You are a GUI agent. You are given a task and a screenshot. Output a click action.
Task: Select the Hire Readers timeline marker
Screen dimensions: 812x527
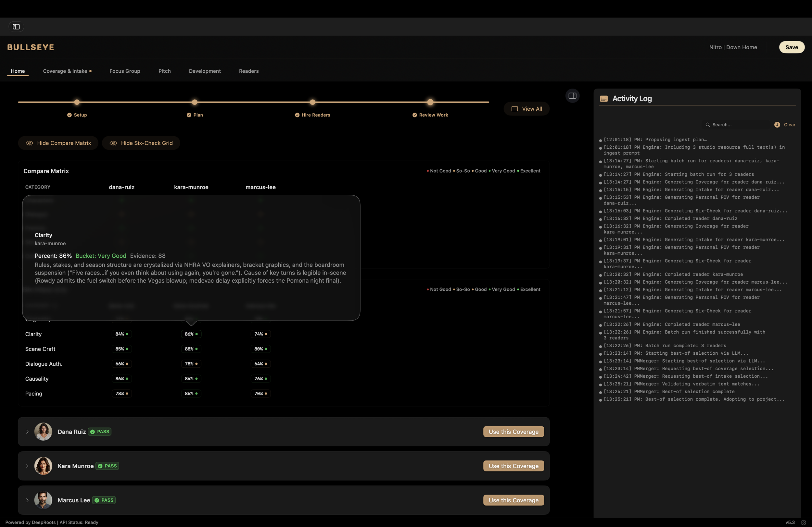312,102
